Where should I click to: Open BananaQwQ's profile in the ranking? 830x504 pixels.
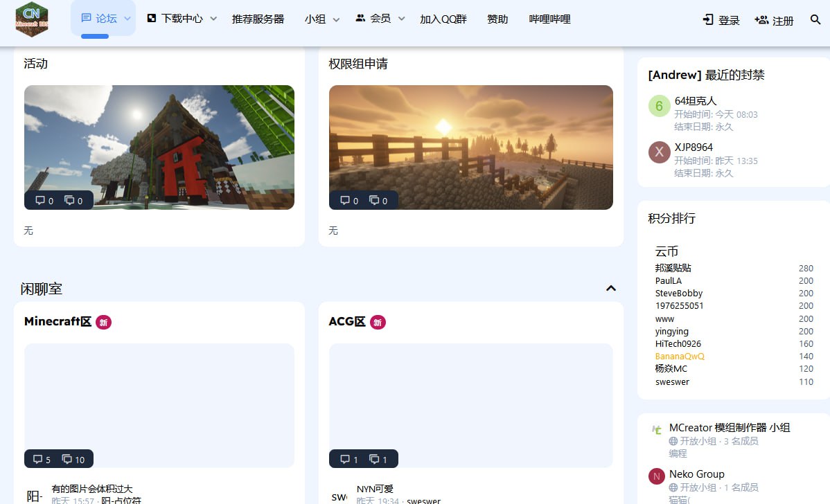pos(680,357)
